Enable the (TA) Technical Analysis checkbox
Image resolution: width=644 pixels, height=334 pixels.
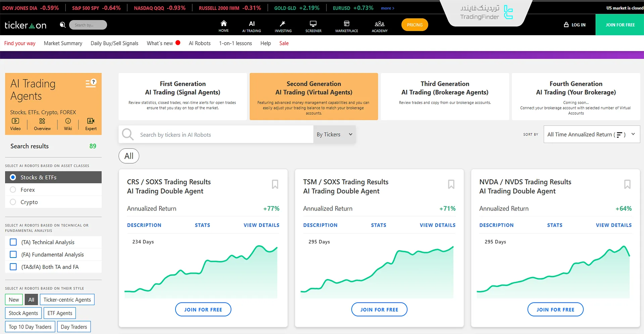tap(13, 242)
